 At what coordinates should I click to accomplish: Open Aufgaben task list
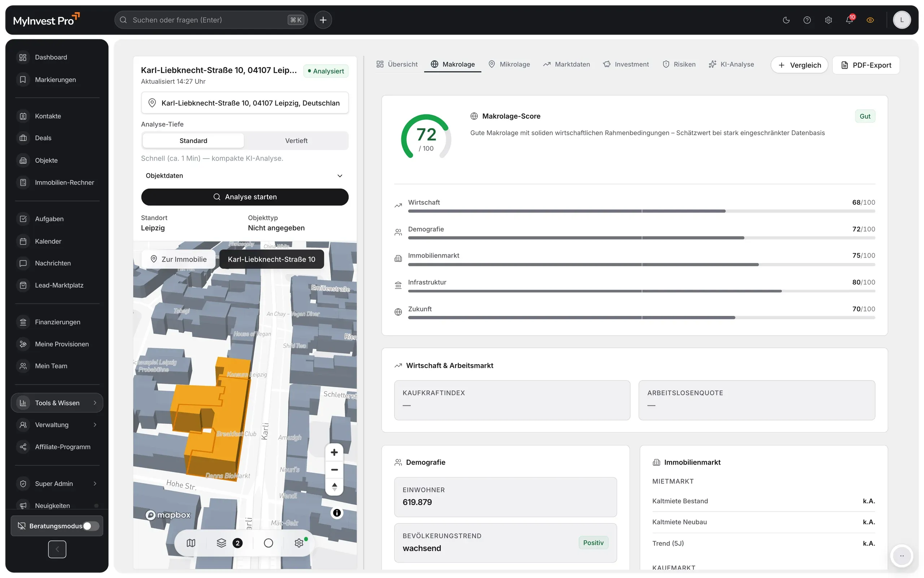click(57, 219)
